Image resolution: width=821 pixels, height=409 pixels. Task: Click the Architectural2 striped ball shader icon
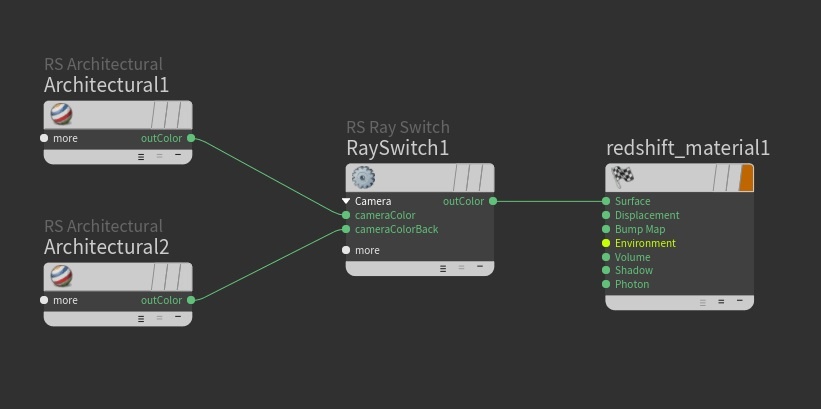(61, 275)
